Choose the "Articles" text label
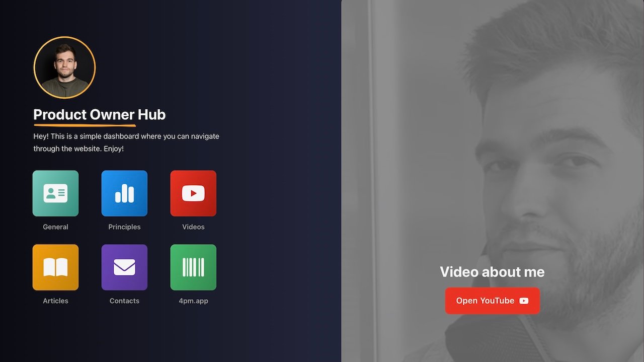The width and height of the screenshot is (644, 362). [x=55, y=301]
